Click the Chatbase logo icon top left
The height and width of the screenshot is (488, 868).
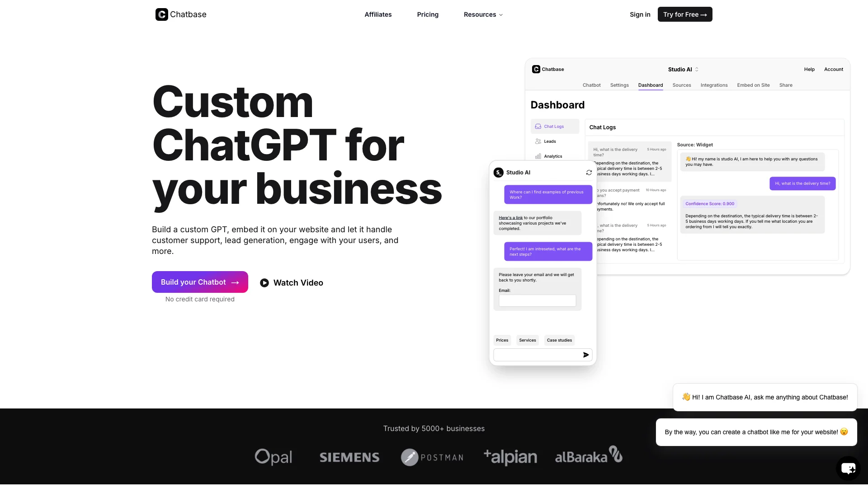click(161, 14)
